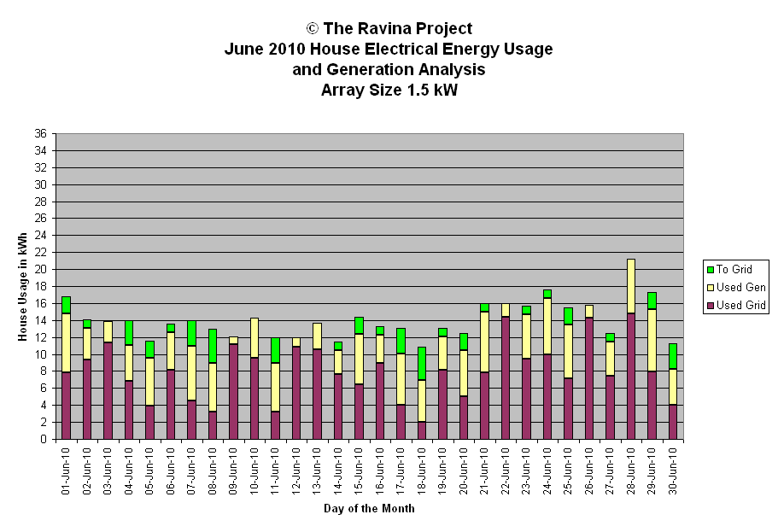Select the yellow Used Gen bar for 24-Jun-10

point(547,326)
